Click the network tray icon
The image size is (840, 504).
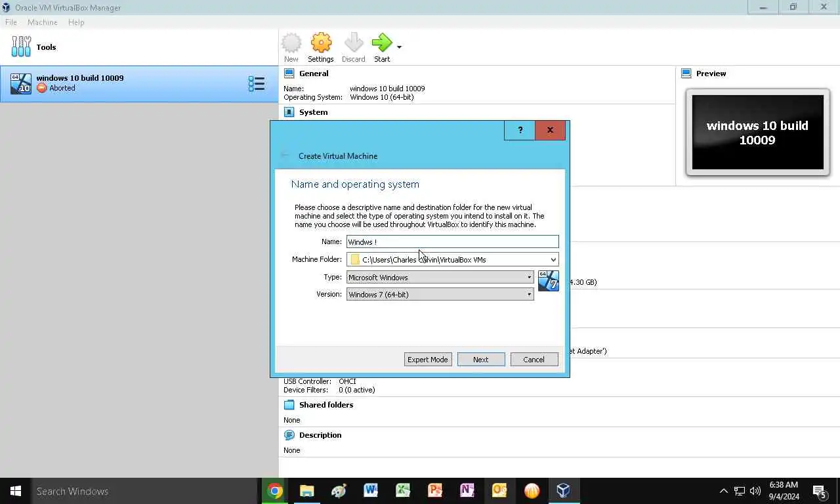point(740,491)
